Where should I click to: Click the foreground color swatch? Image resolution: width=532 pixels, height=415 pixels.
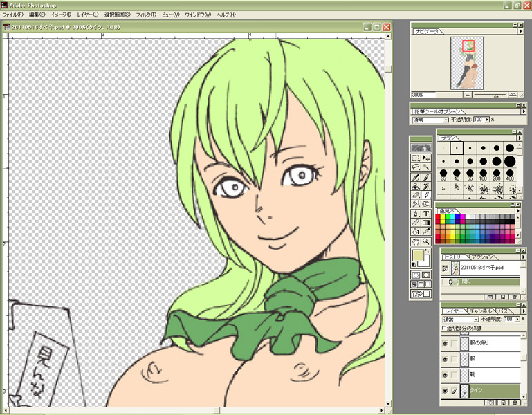click(x=417, y=256)
